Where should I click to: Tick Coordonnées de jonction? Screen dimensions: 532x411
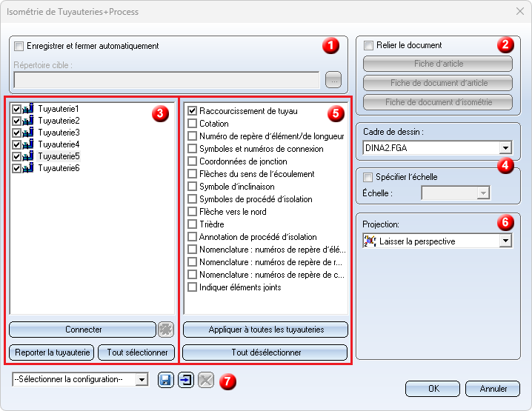[193, 161]
